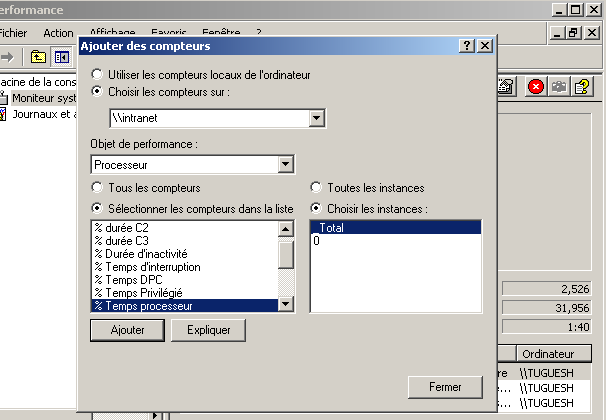Open the Fichier menu

point(14,33)
